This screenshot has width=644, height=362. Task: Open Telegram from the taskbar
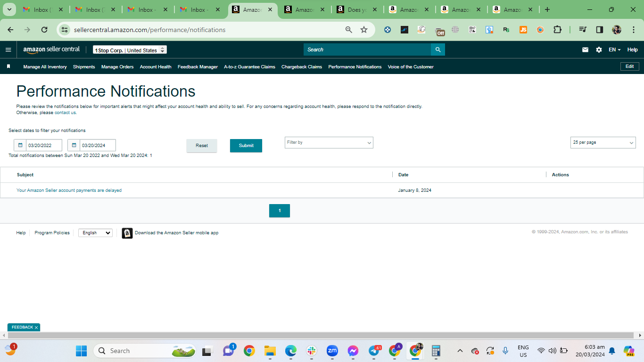click(375, 351)
